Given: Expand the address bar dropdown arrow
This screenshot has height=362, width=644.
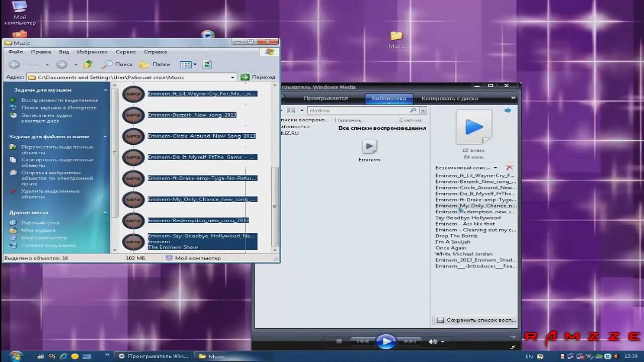Looking at the screenshot, I should 232,77.
